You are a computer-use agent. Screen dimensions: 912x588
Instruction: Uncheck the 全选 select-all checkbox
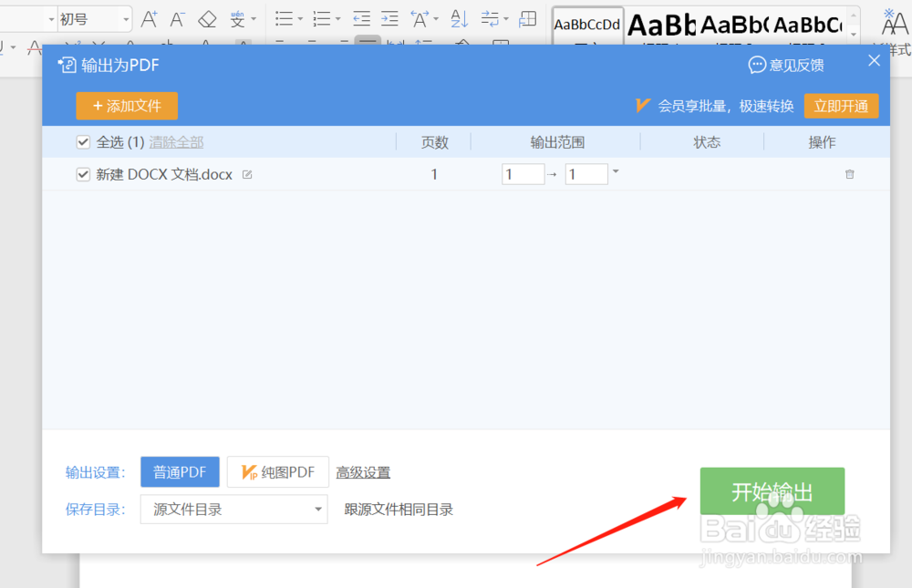(83, 142)
